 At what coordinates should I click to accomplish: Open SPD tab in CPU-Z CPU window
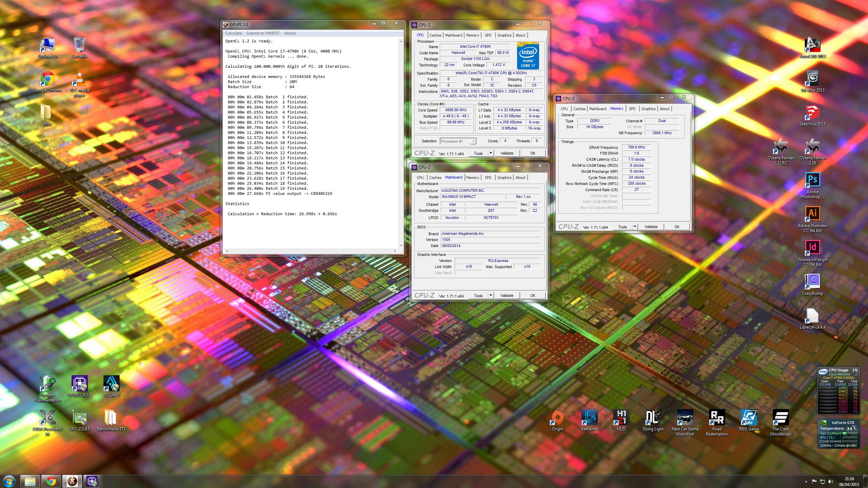click(488, 35)
